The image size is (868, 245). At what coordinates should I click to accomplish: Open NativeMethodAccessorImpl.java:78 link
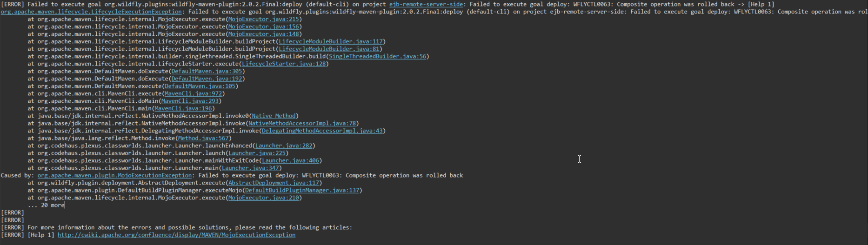click(302, 123)
